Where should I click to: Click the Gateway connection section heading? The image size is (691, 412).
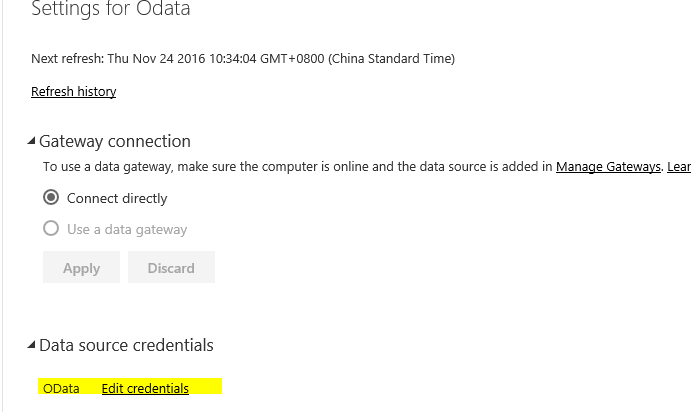[115, 141]
